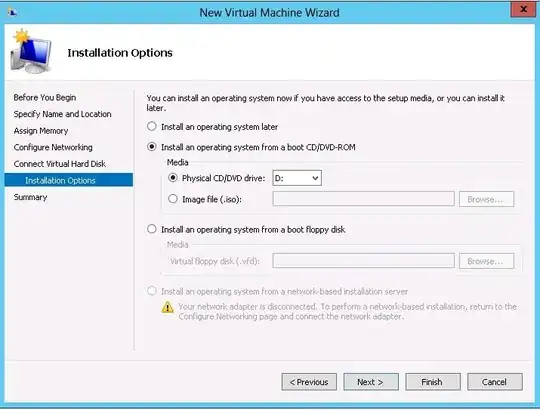Click the virtual machine computer icon

(x=31, y=51)
